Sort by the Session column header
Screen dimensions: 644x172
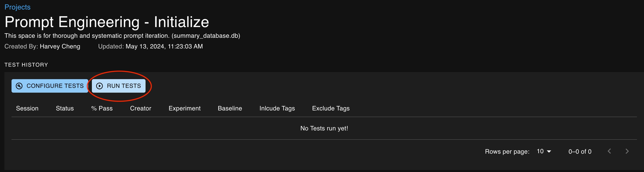point(27,108)
